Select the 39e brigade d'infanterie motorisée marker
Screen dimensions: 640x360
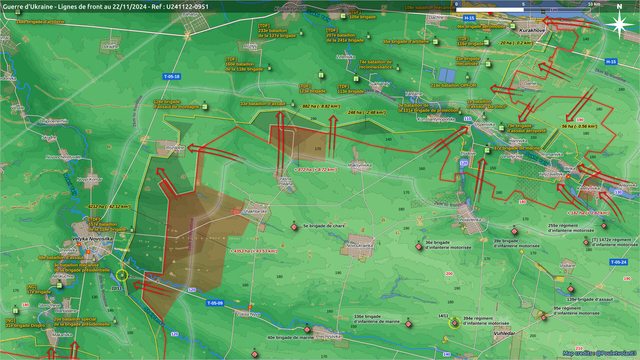(515, 231)
